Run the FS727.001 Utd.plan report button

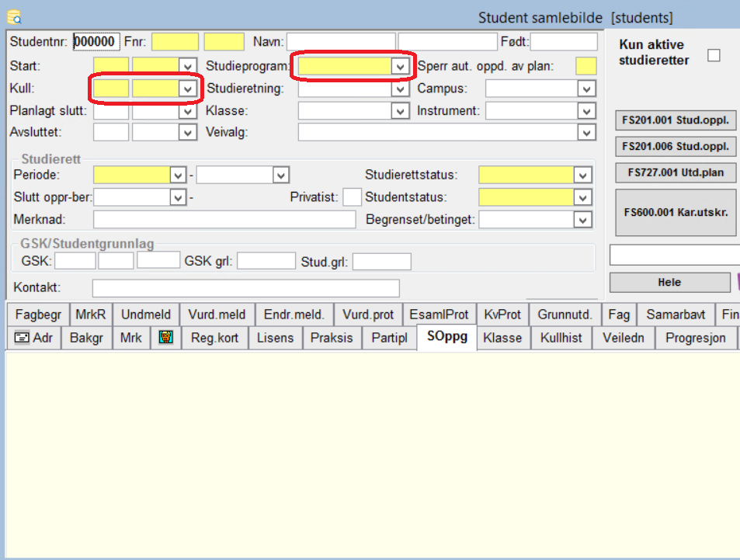coord(676,173)
